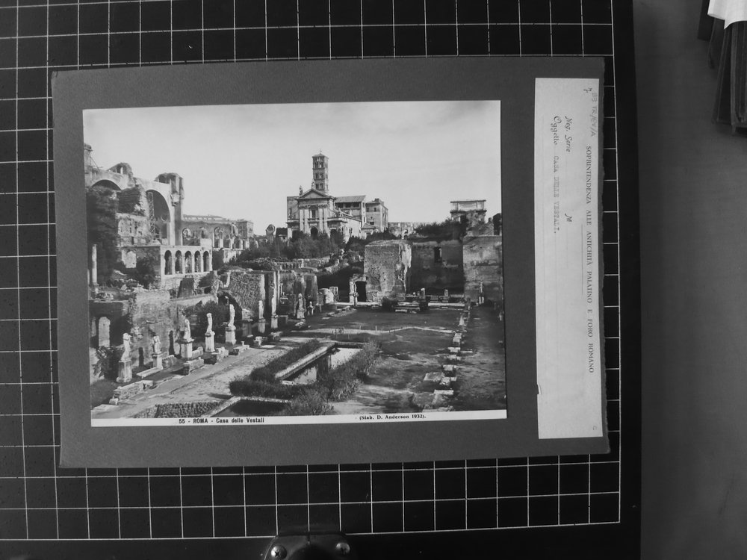Click the caption "55 - ROMA - Casa delle Vestali"
The image size is (747, 560).
(x=221, y=421)
